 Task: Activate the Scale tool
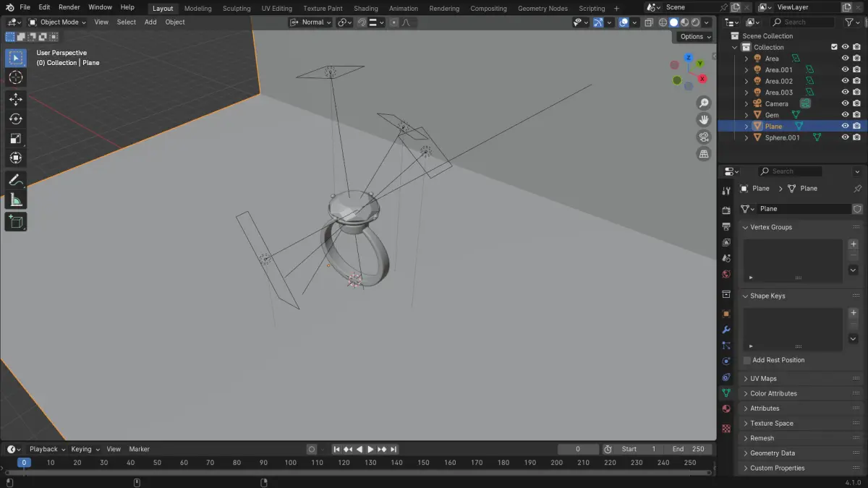click(x=16, y=138)
